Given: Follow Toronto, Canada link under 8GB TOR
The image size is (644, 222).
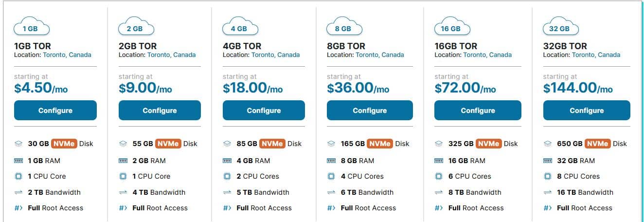Looking at the screenshot, I should 379,55.
